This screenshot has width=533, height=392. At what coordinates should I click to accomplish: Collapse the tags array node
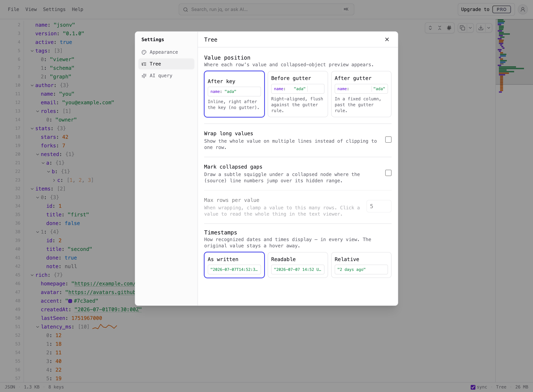[32, 51]
